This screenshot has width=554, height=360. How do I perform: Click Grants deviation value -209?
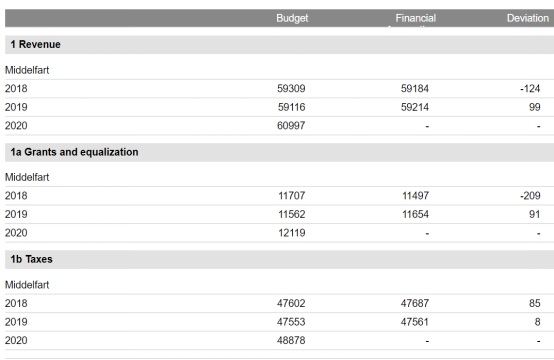(530, 196)
